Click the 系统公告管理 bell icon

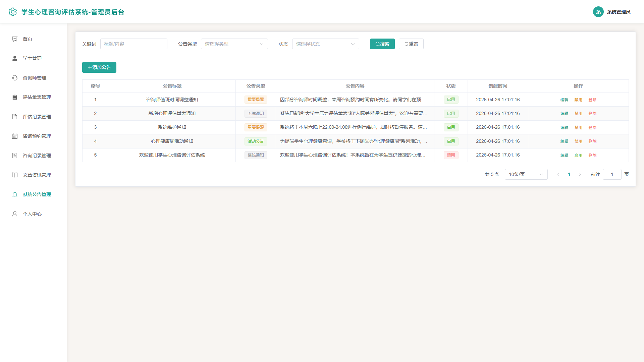coord(15,194)
